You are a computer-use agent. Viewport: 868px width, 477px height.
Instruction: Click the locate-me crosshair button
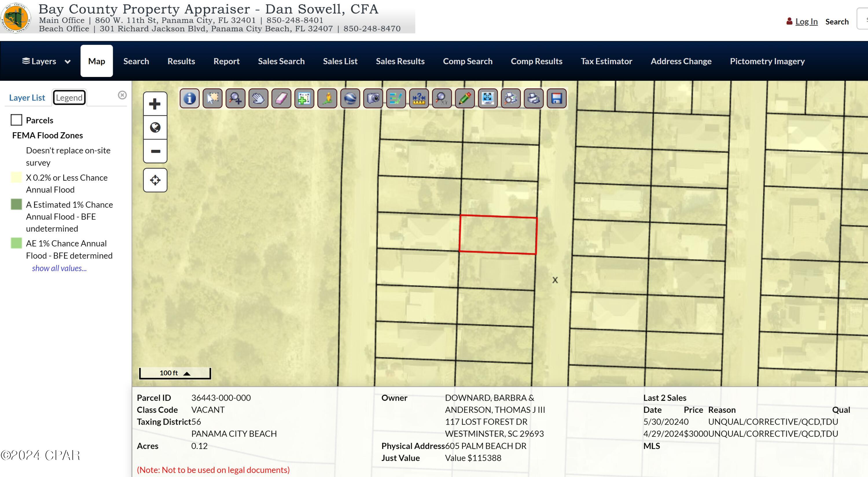coord(155,180)
